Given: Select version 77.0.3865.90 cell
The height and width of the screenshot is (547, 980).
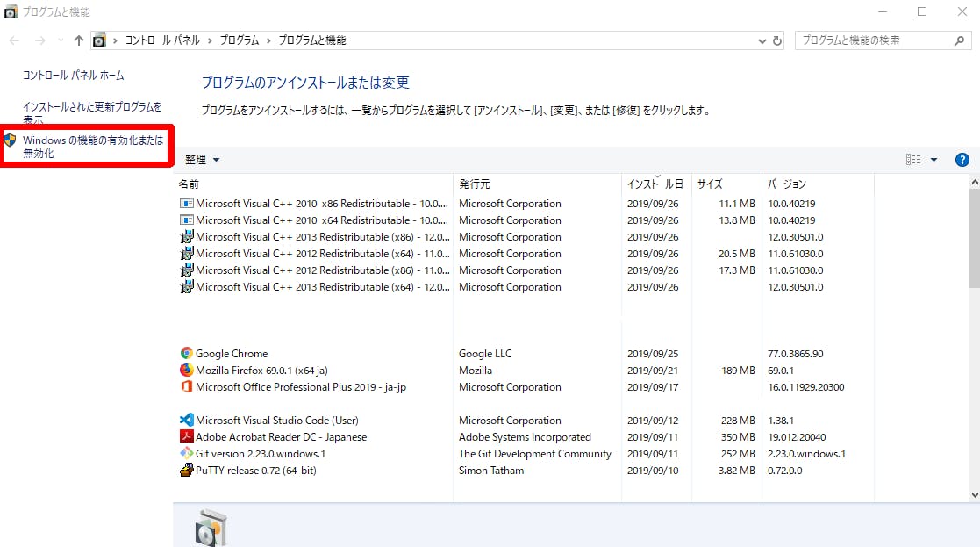Looking at the screenshot, I should point(795,353).
